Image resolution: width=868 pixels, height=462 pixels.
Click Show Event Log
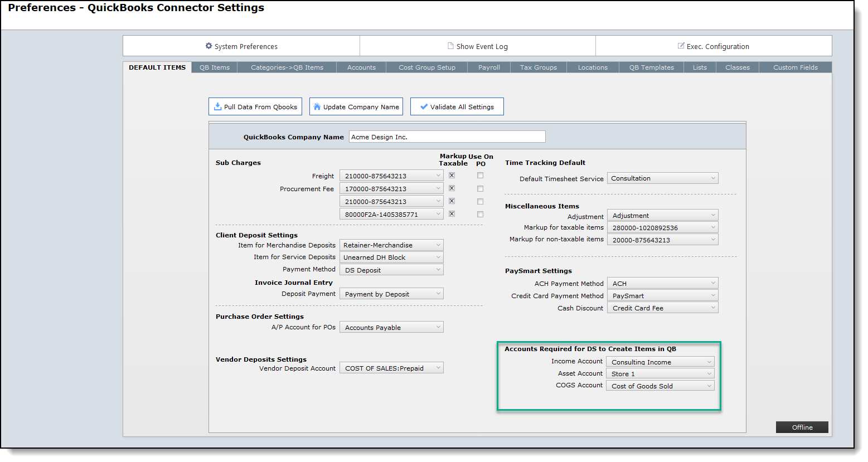coord(478,46)
